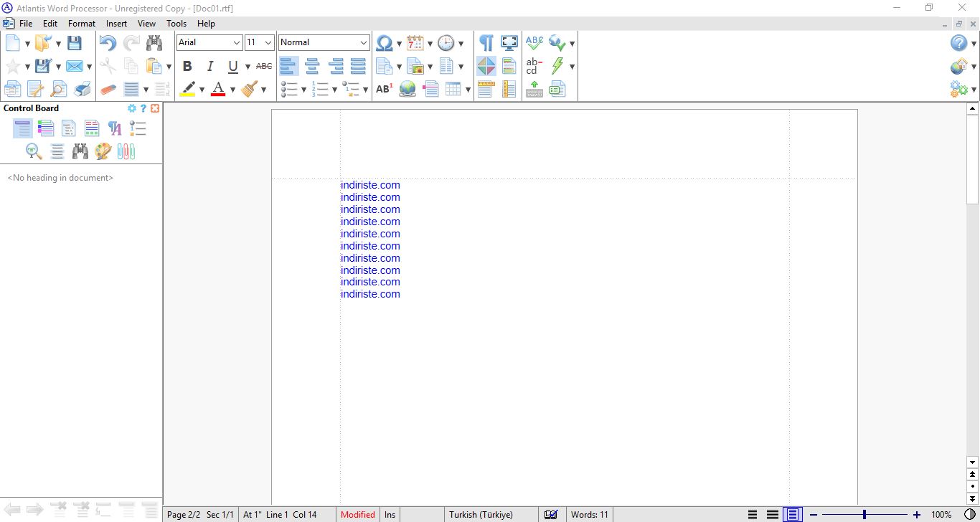Open the Format menu
The height and width of the screenshot is (522, 980).
point(82,24)
